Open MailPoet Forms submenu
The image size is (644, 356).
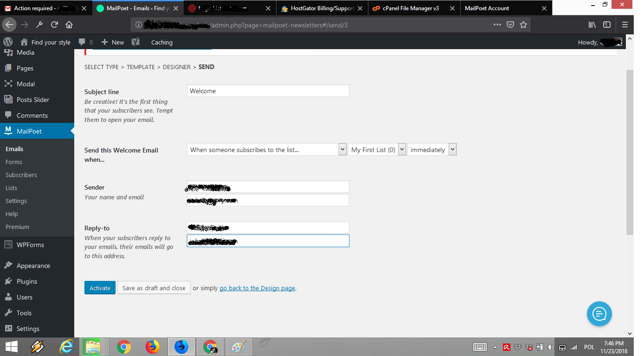point(14,162)
